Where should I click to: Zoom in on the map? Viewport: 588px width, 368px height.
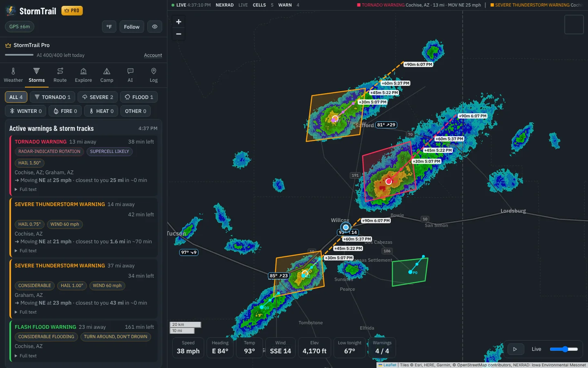click(x=178, y=22)
